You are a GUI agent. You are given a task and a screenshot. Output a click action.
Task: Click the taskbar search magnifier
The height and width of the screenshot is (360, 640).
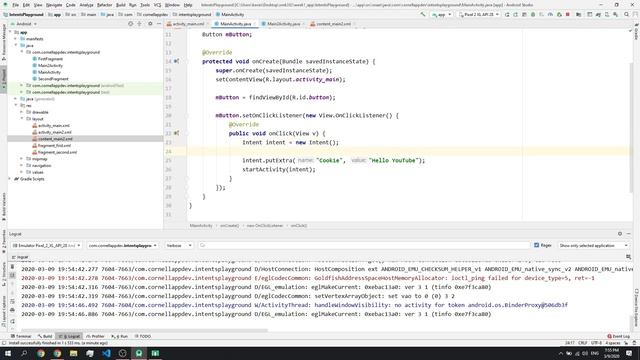[x=24, y=353]
